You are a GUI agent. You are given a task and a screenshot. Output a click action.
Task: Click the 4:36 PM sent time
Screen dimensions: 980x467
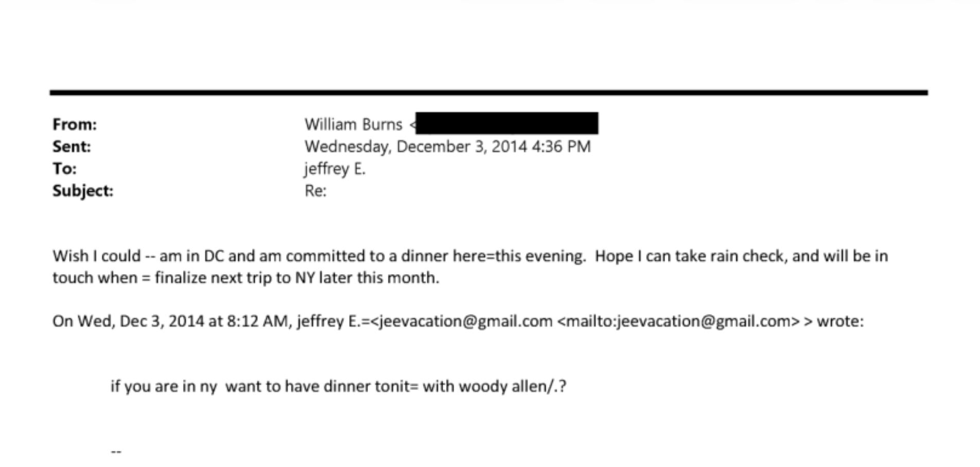[x=561, y=147]
